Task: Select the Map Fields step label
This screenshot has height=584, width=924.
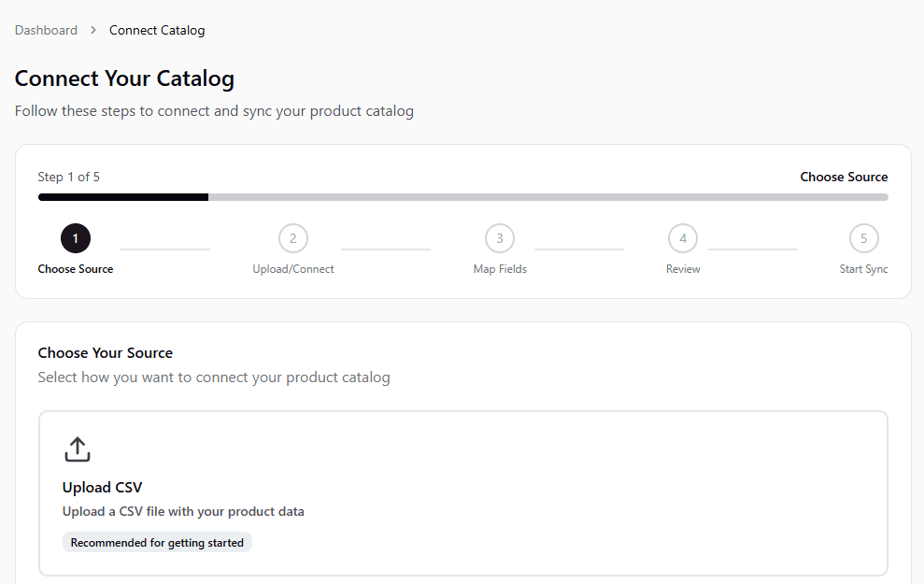Action: [x=500, y=269]
